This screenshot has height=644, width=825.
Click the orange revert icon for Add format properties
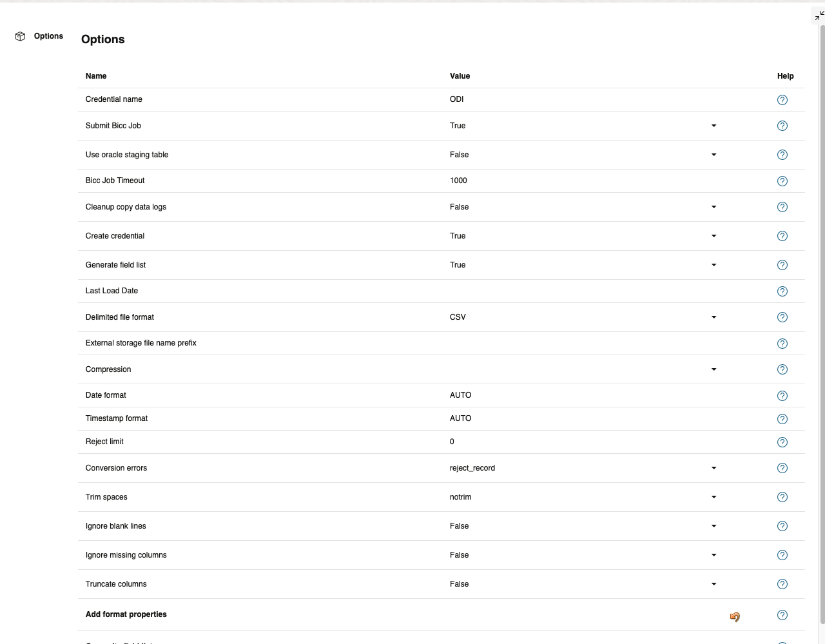coord(735,617)
